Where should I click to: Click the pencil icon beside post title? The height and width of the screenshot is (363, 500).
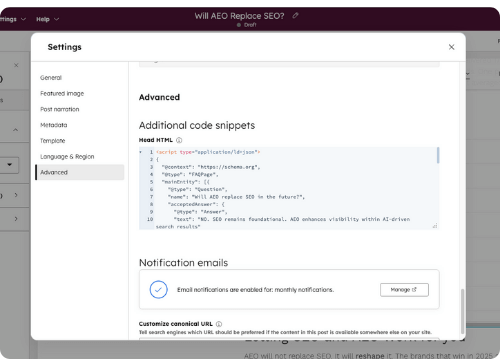(x=295, y=15)
